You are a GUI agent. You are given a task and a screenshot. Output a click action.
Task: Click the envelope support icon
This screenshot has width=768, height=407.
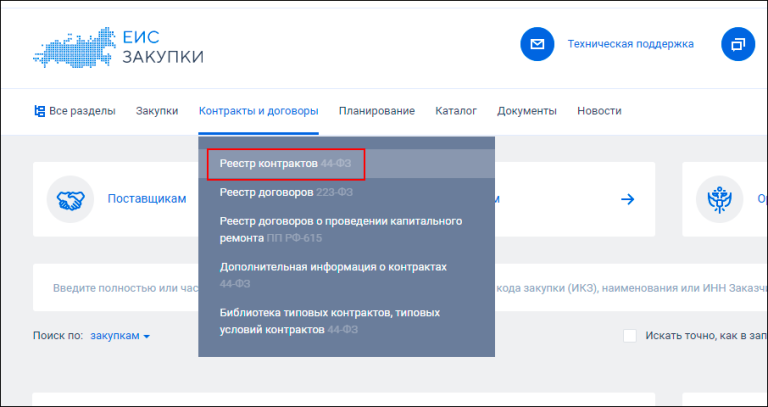click(537, 44)
